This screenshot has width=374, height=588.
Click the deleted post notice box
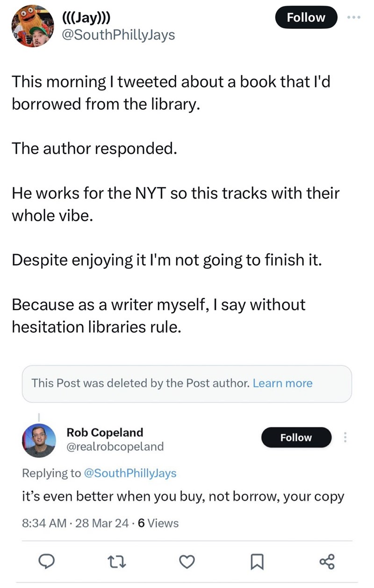point(140,383)
